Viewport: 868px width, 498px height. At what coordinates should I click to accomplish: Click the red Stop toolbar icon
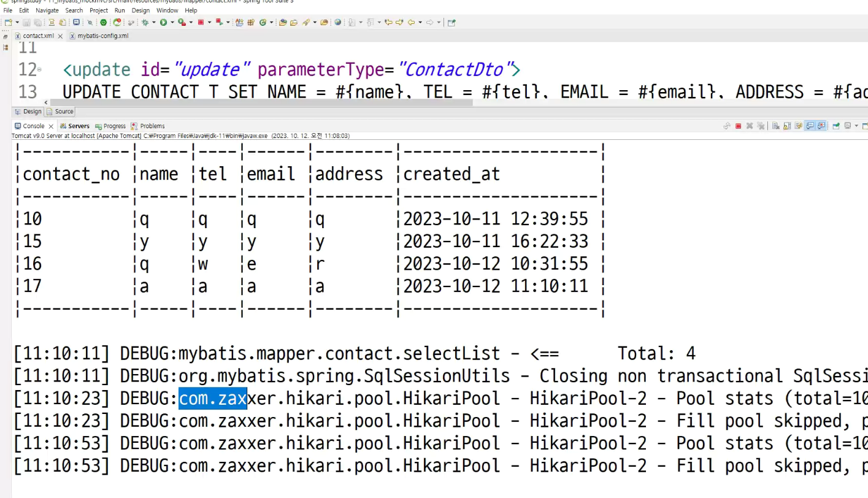click(x=201, y=22)
